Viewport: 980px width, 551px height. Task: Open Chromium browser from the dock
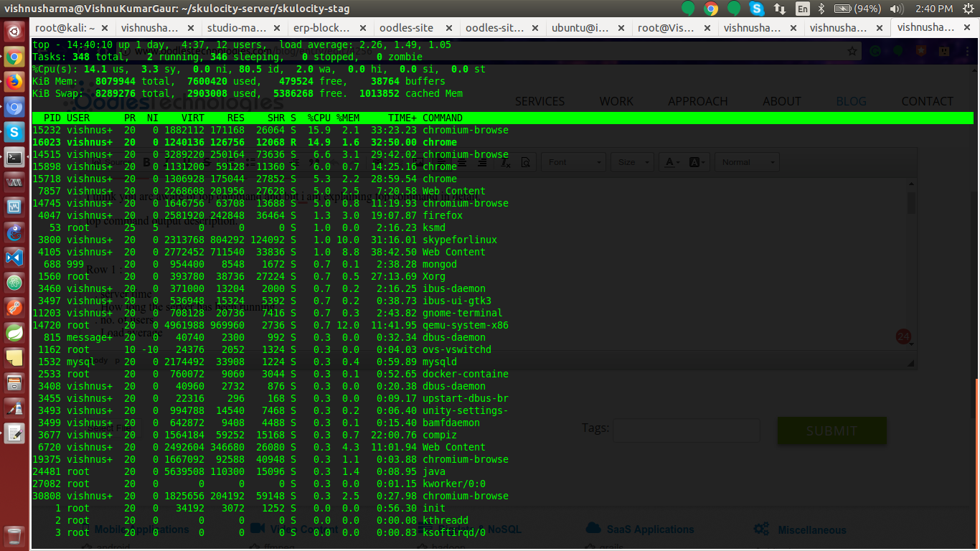tap(14, 108)
